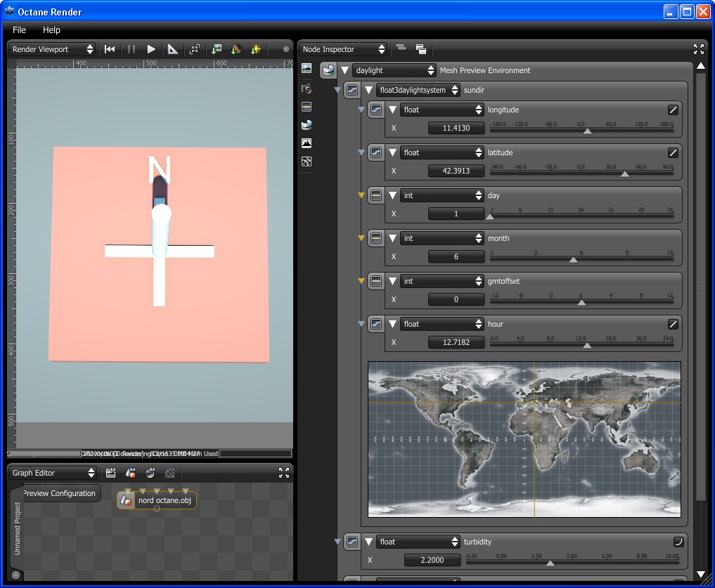
Task: Toggle the hour node pin icon
Action: [375, 324]
